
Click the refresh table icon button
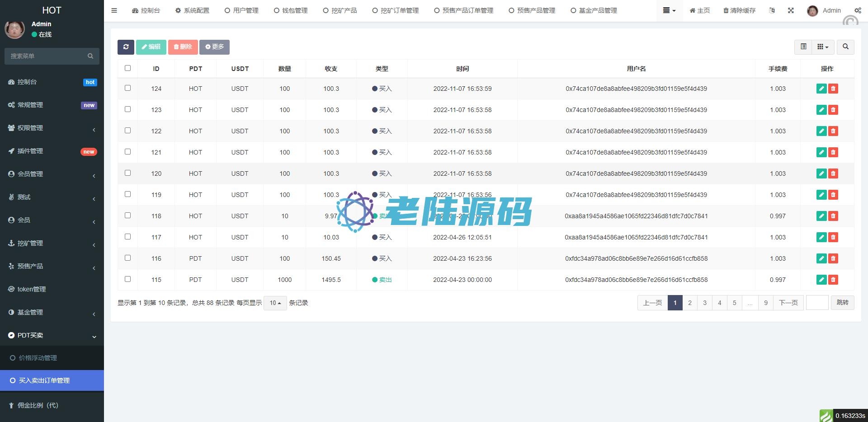click(126, 47)
